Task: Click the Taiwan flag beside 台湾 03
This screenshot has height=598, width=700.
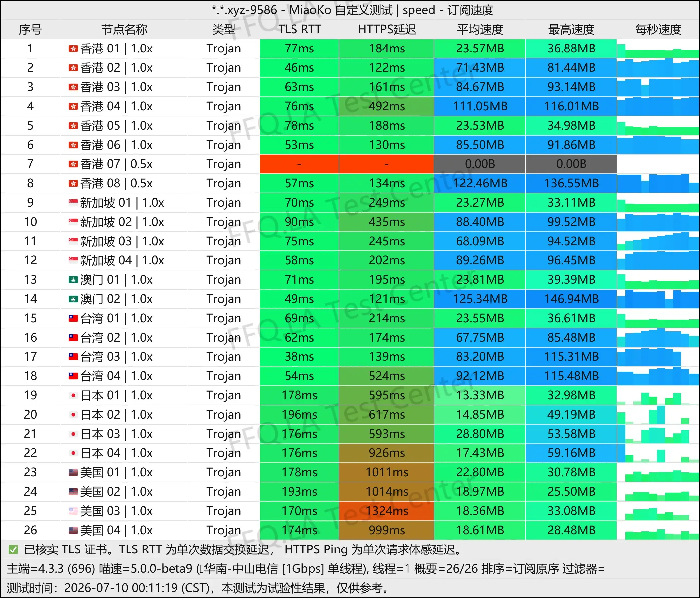Action: pos(73,356)
